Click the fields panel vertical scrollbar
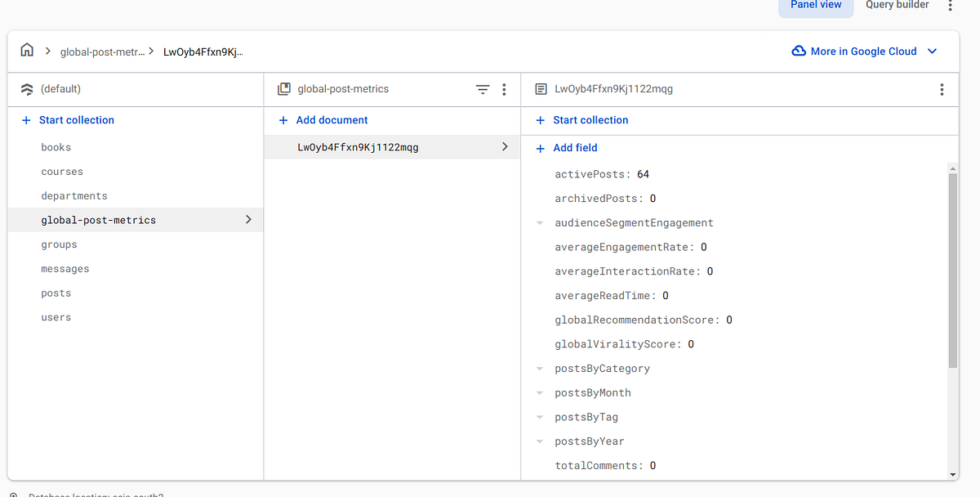The height and width of the screenshot is (497, 980). (x=952, y=270)
